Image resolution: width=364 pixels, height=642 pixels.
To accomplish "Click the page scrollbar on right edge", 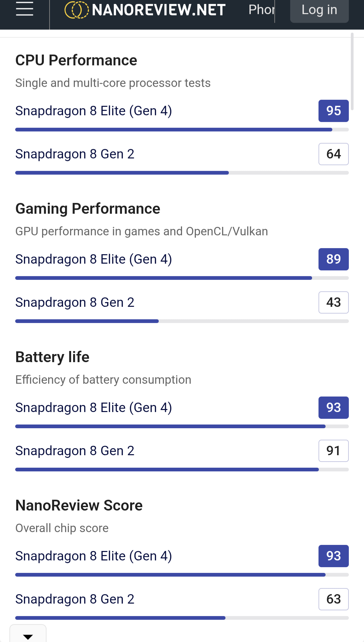I will tap(352, 71).
